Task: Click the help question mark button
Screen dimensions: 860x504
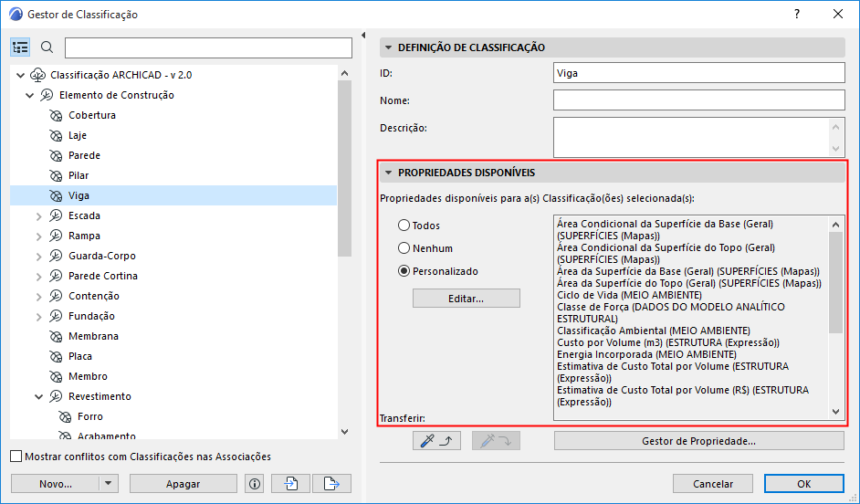Action: coord(797,15)
